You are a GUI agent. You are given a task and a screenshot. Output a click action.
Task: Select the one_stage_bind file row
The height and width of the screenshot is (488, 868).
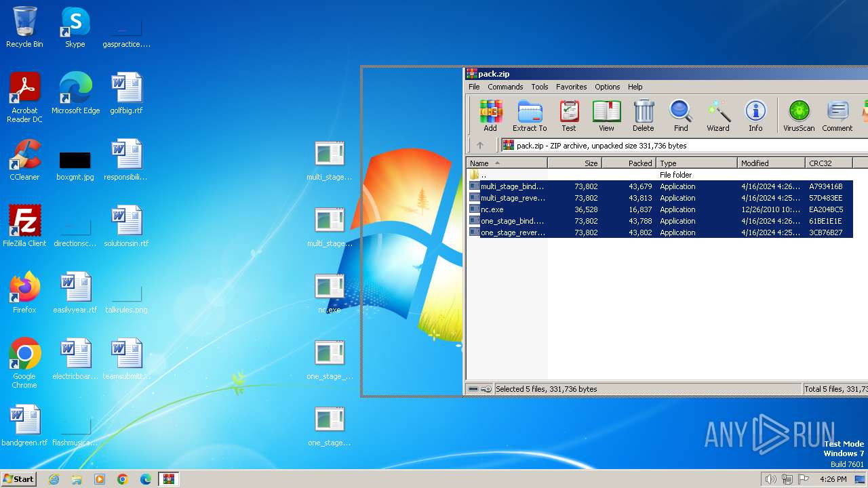(x=660, y=221)
